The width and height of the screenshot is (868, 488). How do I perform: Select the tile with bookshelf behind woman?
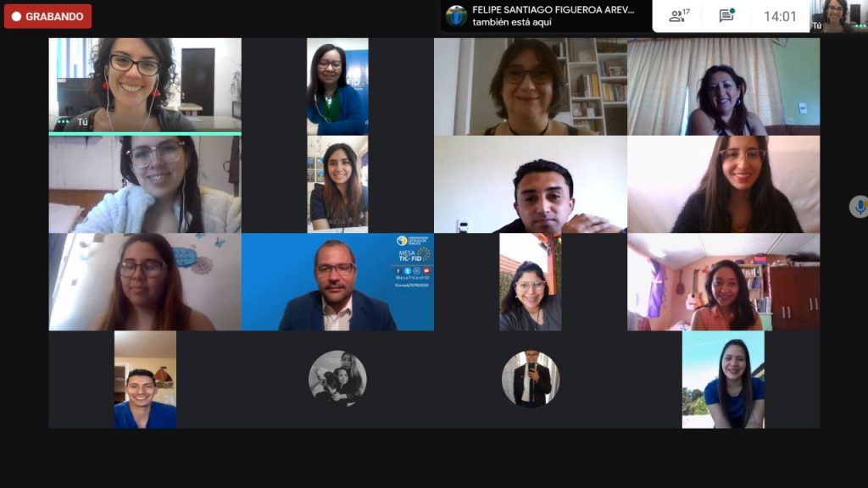531,87
